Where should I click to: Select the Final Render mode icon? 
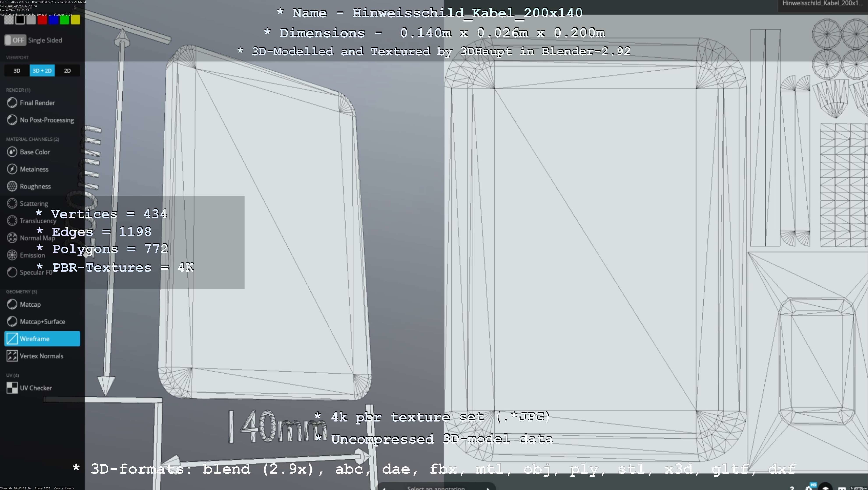[x=12, y=103]
